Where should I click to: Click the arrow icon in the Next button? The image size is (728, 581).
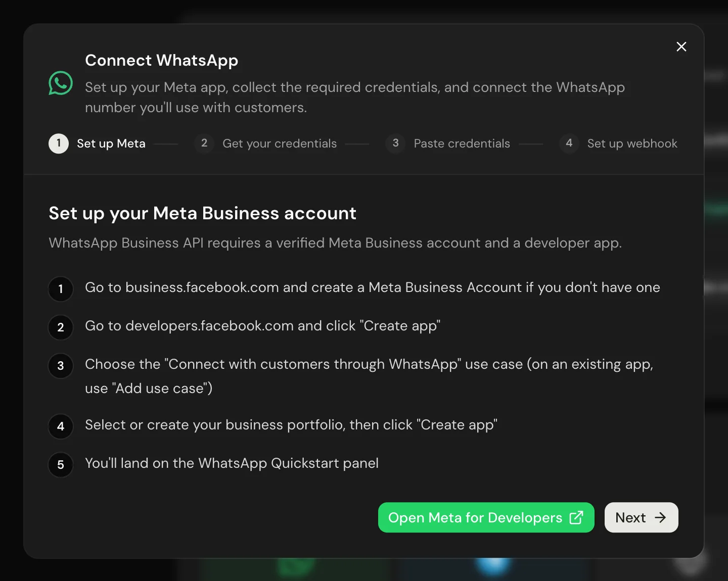click(x=660, y=517)
